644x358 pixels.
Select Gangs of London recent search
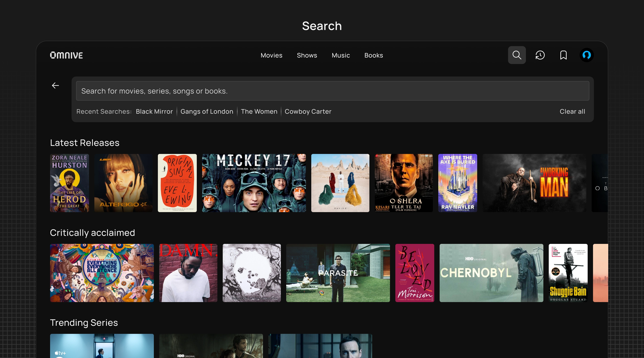click(207, 112)
